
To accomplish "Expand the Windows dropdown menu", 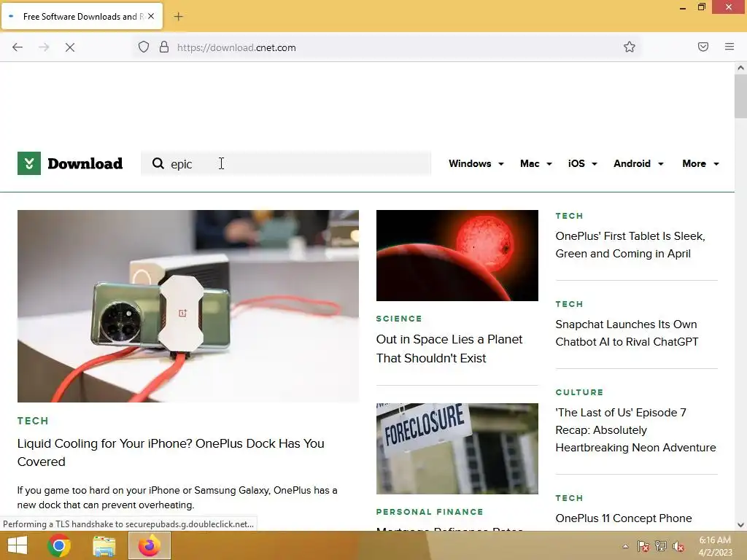I will pyautogui.click(x=476, y=163).
